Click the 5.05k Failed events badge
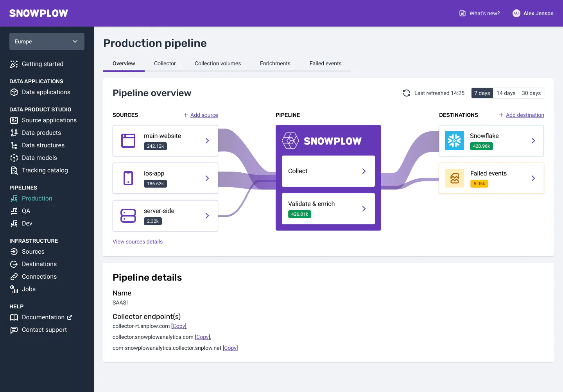The image size is (563, 392). click(479, 184)
